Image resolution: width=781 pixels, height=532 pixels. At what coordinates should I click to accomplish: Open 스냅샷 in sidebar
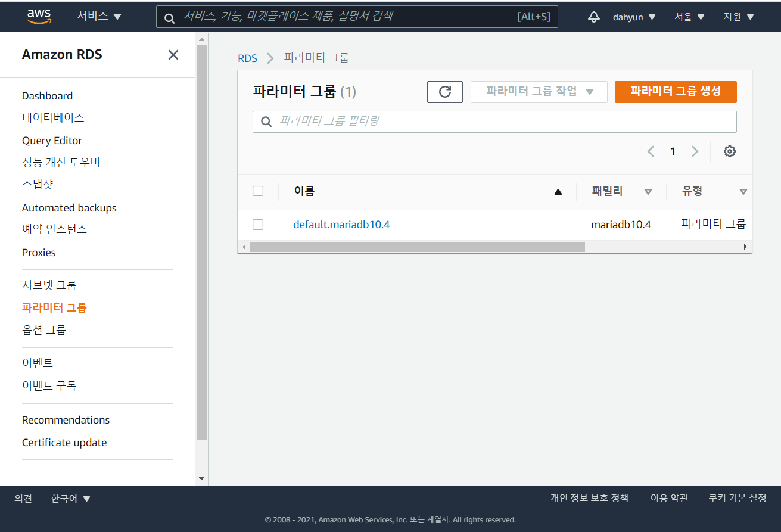(38, 185)
